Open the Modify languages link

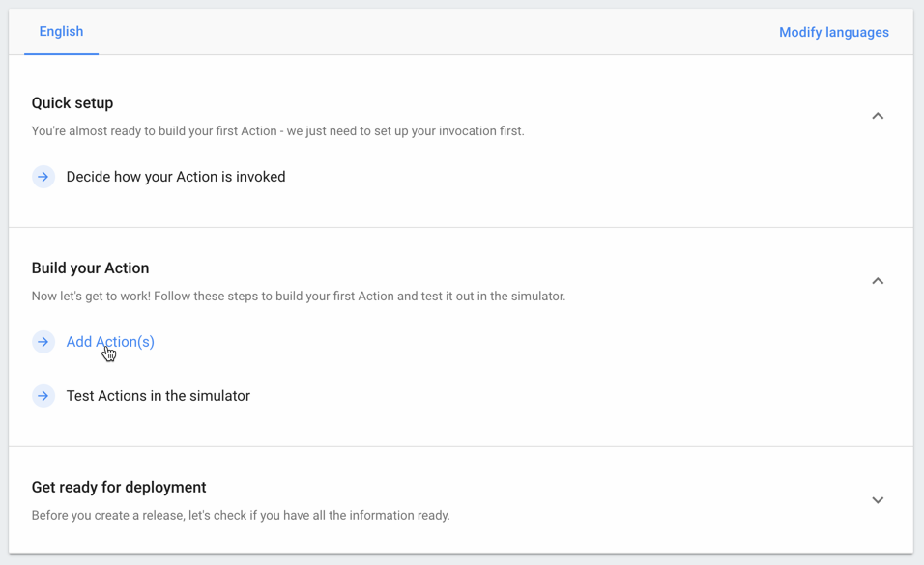[833, 32]
